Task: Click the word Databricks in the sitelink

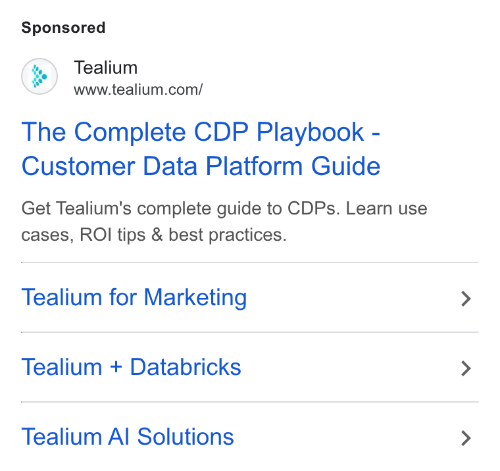Action: point(185,367)
